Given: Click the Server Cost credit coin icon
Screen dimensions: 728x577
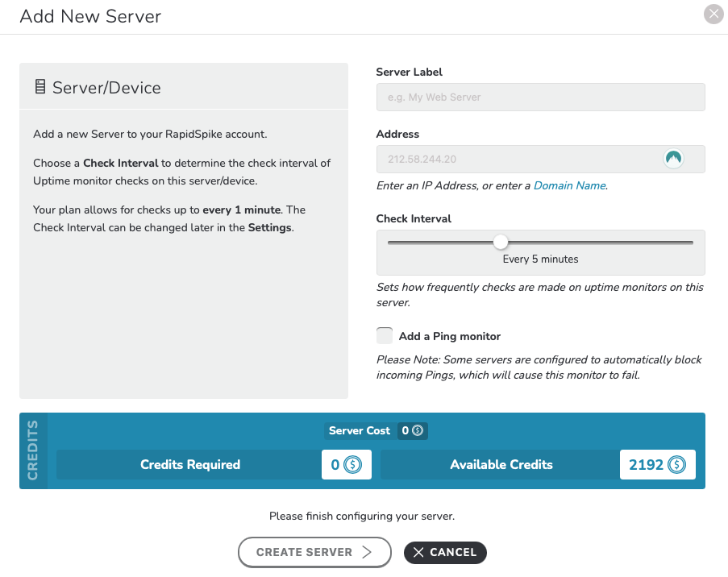Looking at the screenshot, I should [418, 431].
